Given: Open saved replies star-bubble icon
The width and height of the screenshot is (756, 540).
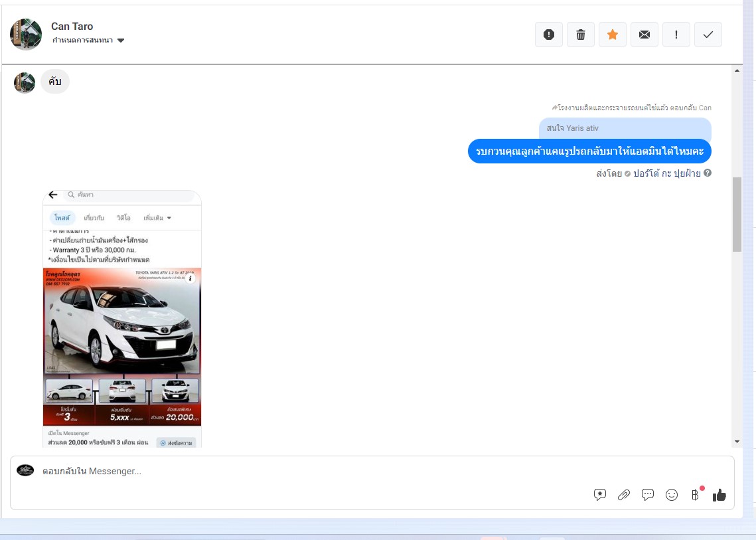Looking at the screenshot, I should click(600, 495).
